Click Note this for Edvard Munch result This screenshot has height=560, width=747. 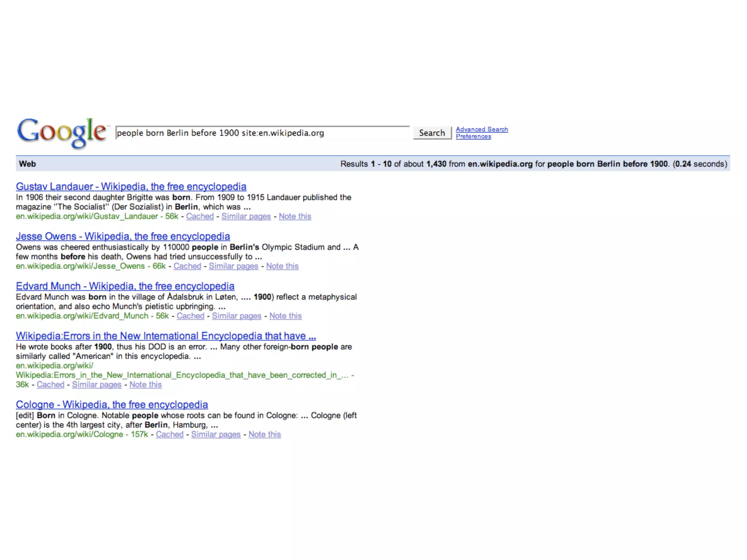[x=286, y=316]
